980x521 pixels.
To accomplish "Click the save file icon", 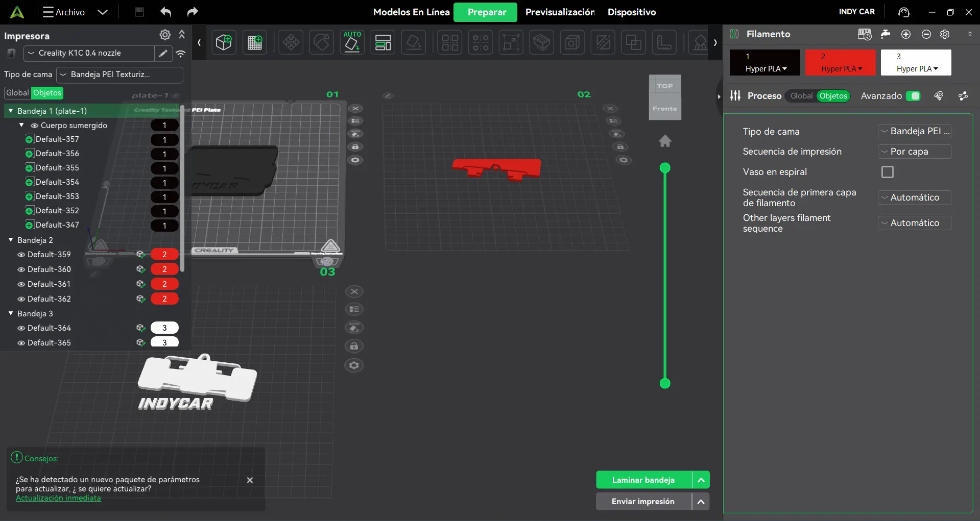I will (139, 12).
